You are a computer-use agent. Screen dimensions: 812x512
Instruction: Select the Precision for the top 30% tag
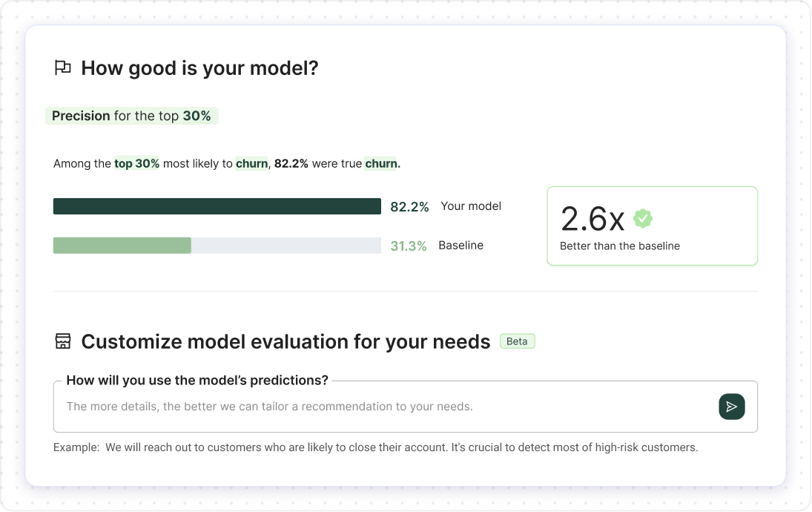tap(131, 116)
